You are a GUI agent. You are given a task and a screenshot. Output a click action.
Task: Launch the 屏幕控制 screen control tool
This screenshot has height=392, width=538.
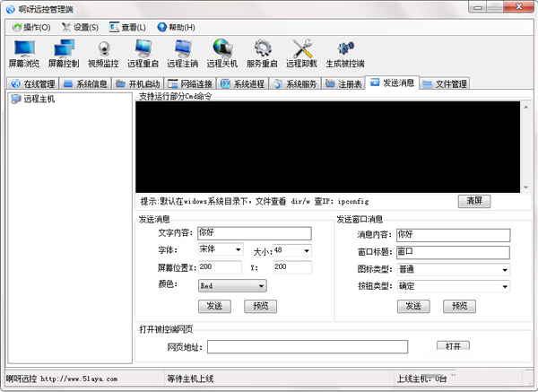click(64, 53)
